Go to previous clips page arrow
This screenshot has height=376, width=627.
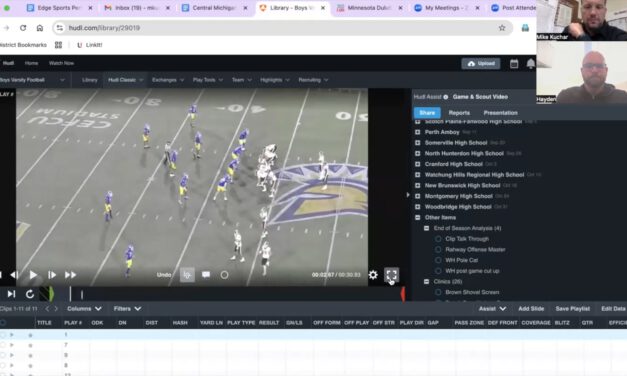[47, 309]
